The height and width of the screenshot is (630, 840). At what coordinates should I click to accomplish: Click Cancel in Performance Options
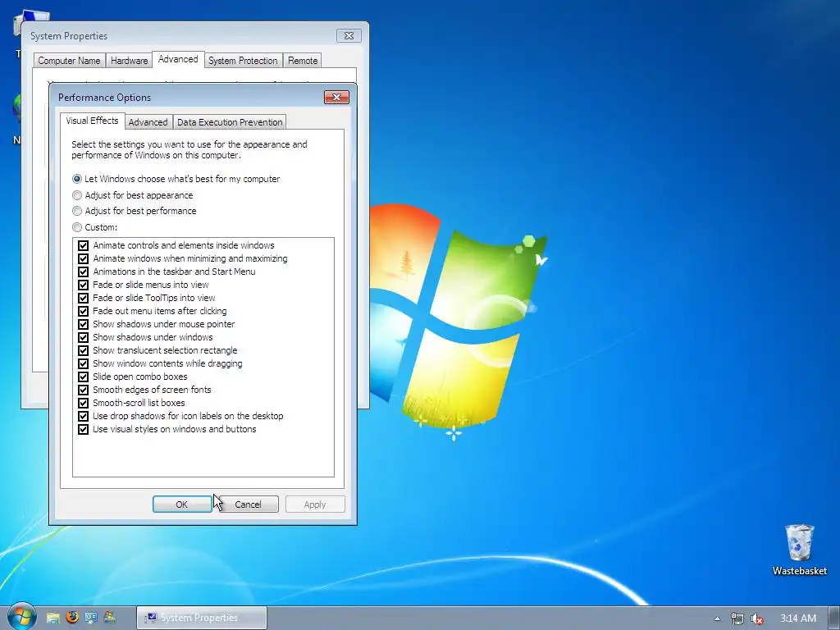pyautogui.click(x=248, y=504)
